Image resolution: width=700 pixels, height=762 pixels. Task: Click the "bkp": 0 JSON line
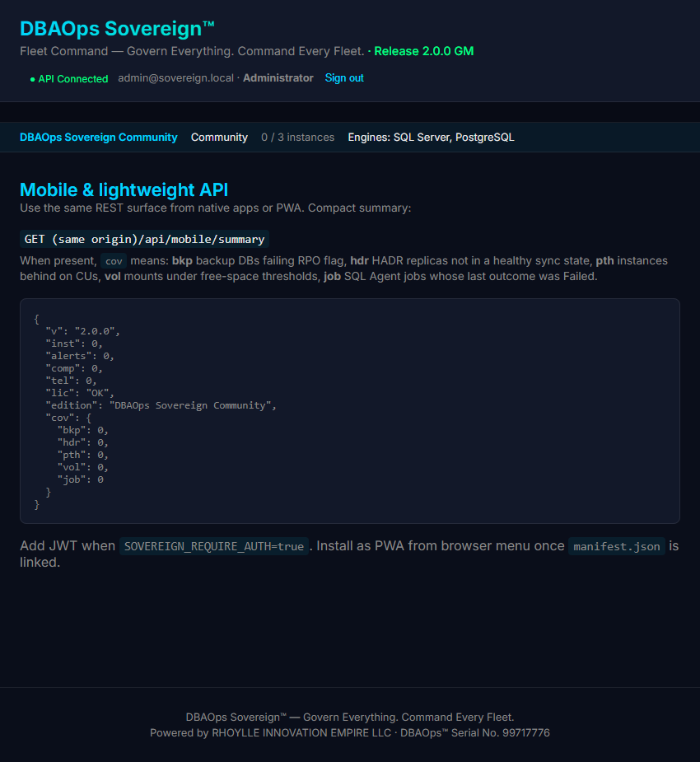82,430
